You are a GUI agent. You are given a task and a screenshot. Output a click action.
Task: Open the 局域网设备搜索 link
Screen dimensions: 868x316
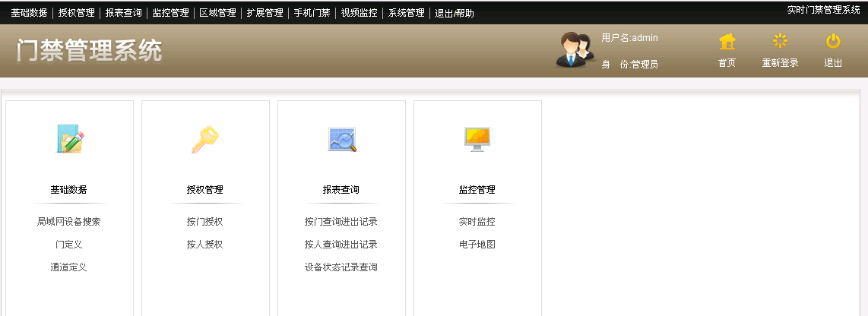pos(69,222)
